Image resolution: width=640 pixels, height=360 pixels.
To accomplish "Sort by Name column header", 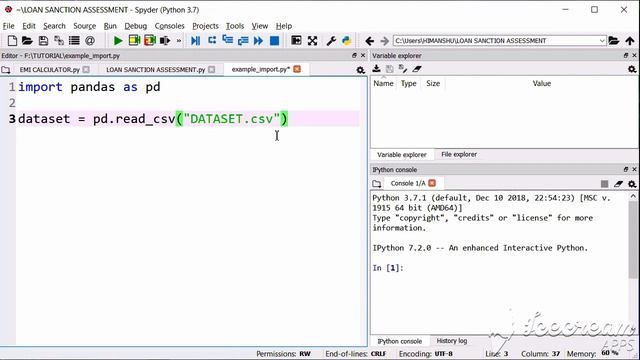I will click(383, 83).
